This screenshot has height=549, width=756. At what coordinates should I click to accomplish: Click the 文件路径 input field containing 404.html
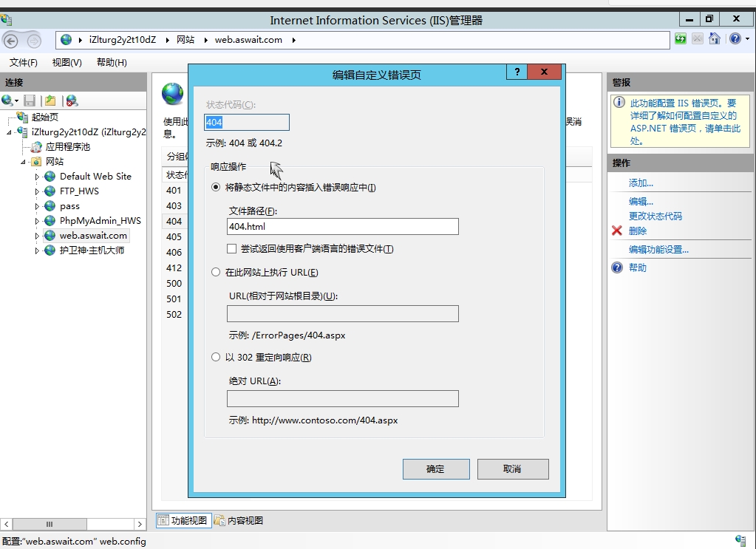tap(342, 227)
